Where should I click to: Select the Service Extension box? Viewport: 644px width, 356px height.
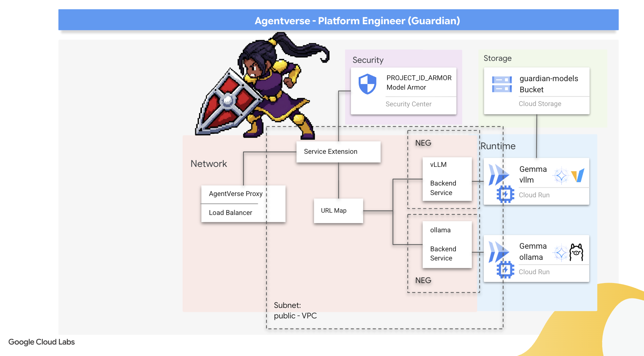click(x=338, y=152)
